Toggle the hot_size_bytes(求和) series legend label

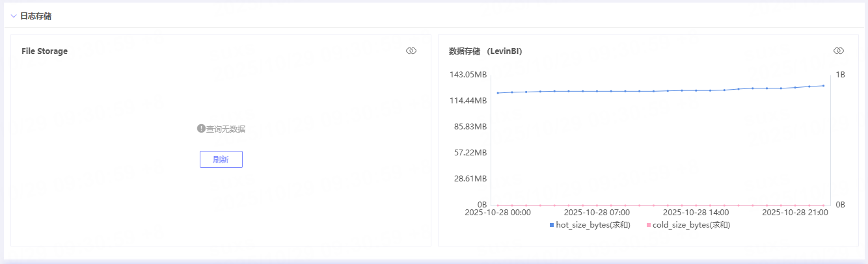tap(593, 225)
